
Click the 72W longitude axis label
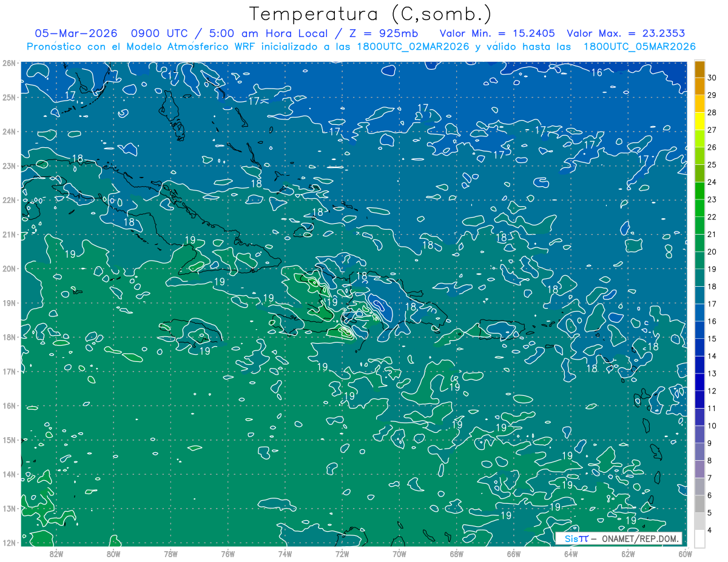342,554
